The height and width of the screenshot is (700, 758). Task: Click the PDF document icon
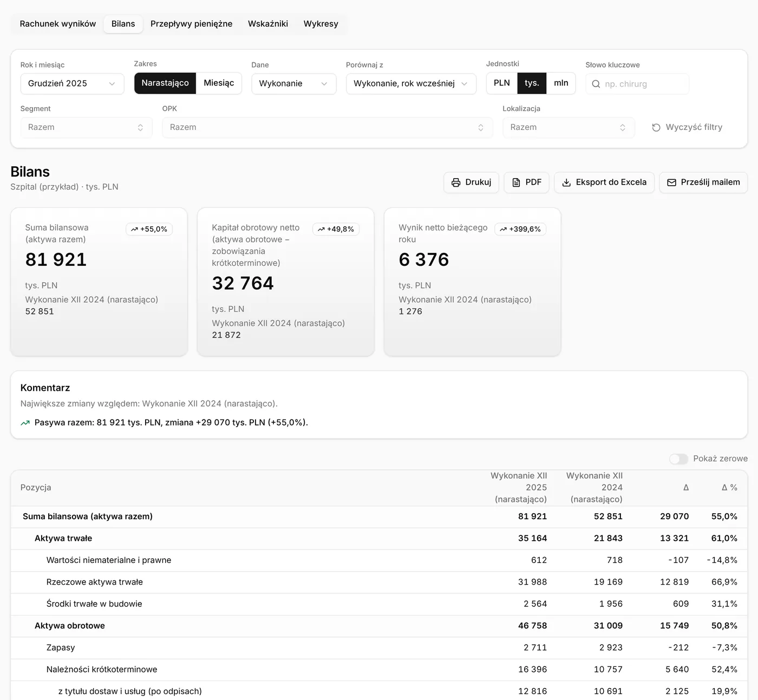[x=516, y=182]
